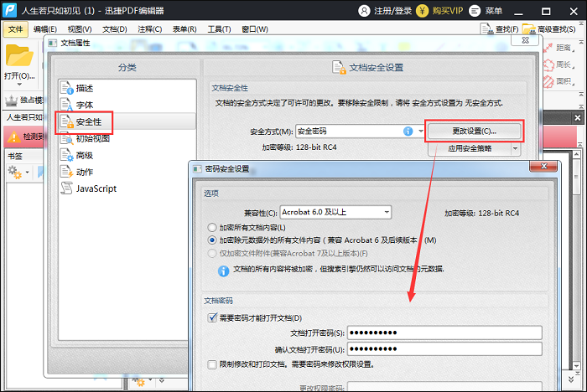The width and height of the screenshot is (587, 392).
Task: Toggle 限制修改和打印文档 checkbox
Action: click(x=212, y=364)
